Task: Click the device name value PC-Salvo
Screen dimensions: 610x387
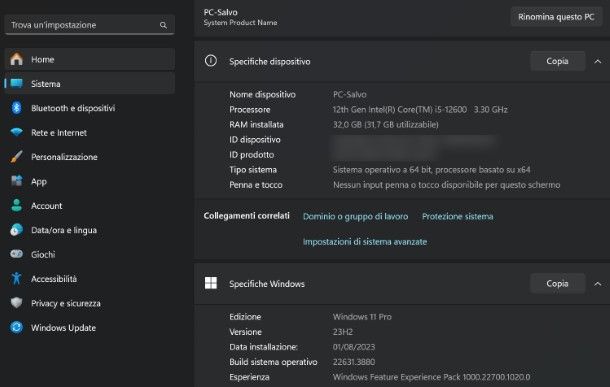Action: pos(349,95)
